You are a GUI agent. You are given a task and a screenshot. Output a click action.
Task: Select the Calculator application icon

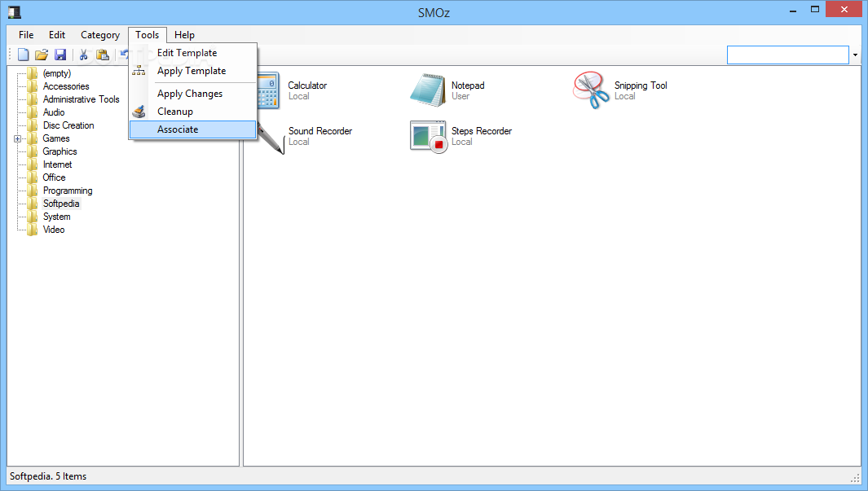pyautogui.click(x=268, y=90)
